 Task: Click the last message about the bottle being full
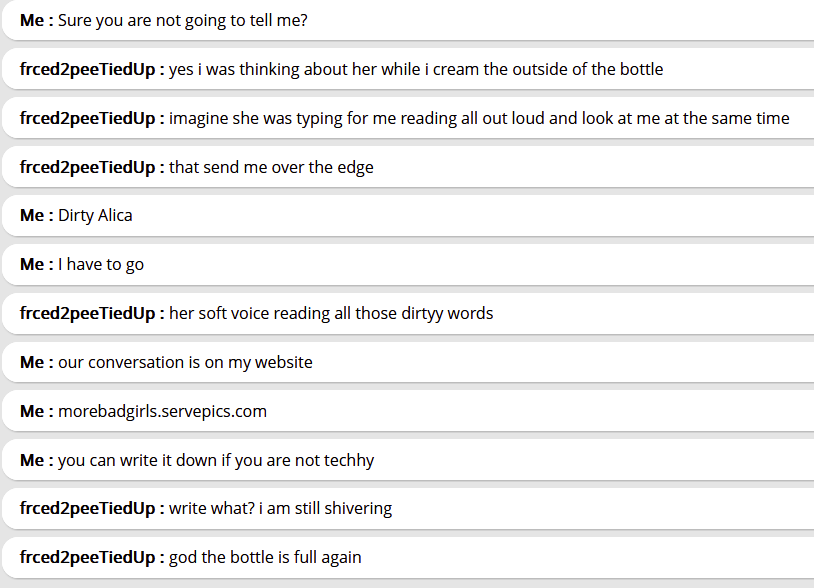pyautogui.click(x=265, y=558)
